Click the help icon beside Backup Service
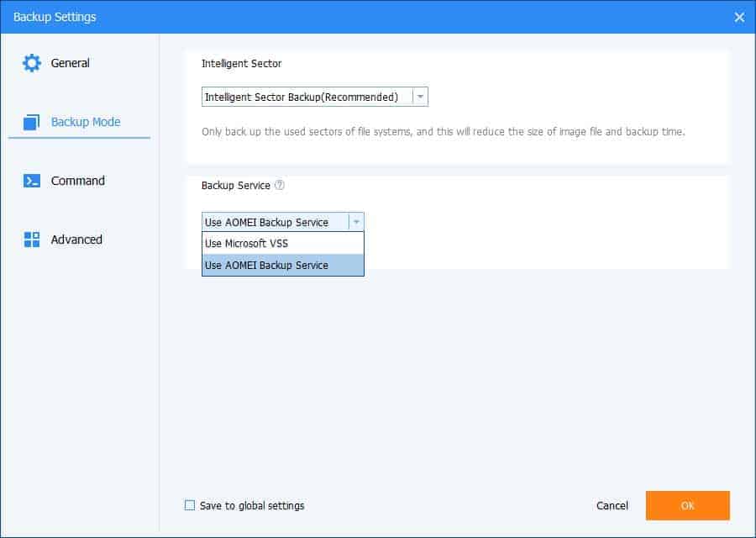Image resolution: width=756 pixels, height=538 pixels. coord(280,186)
